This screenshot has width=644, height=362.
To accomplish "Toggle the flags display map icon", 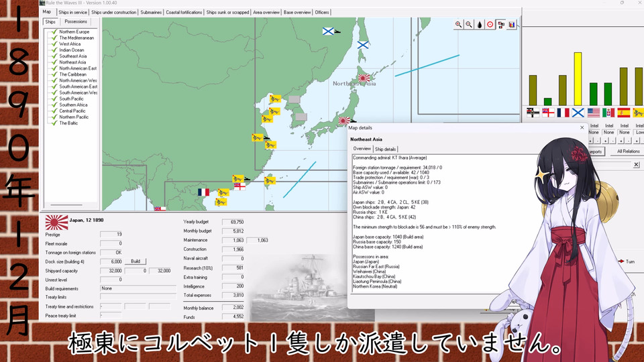I will tap(500, 25).
